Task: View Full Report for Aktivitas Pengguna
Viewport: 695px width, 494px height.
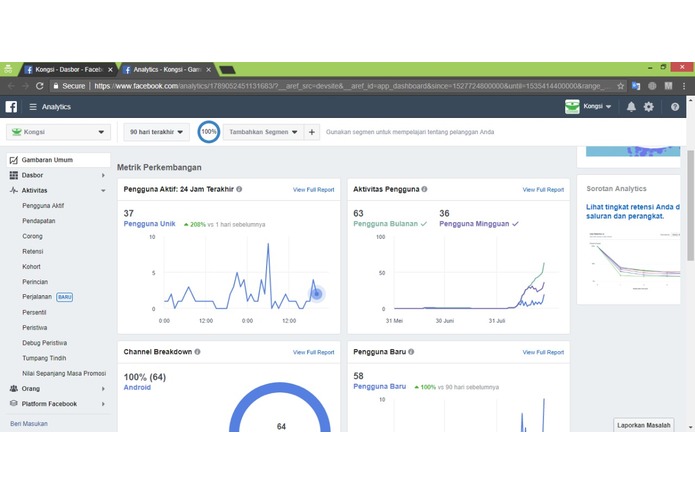Action: click(x=543, y=190)
